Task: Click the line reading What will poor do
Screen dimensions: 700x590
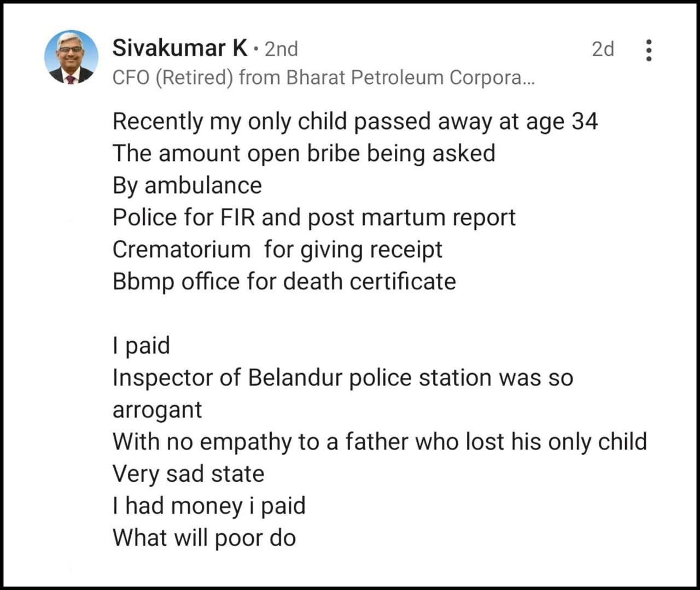Action: [x=203, y=537]
